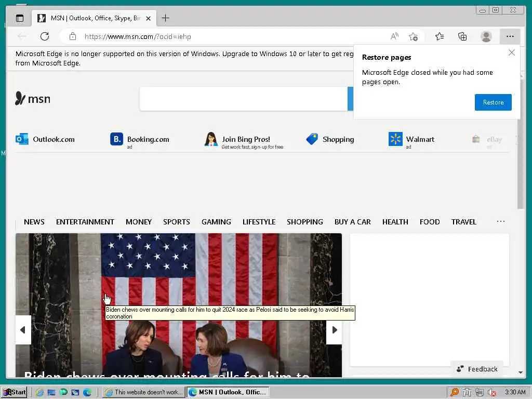Close the MSN browser tab
Screen dimensions: 532x399
148,18
